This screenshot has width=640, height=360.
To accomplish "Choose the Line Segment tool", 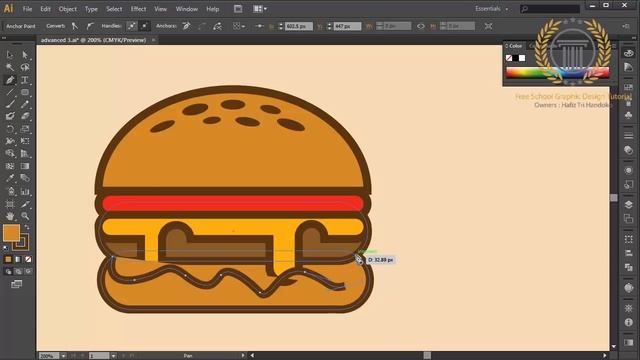I will [x=10, y=92].
